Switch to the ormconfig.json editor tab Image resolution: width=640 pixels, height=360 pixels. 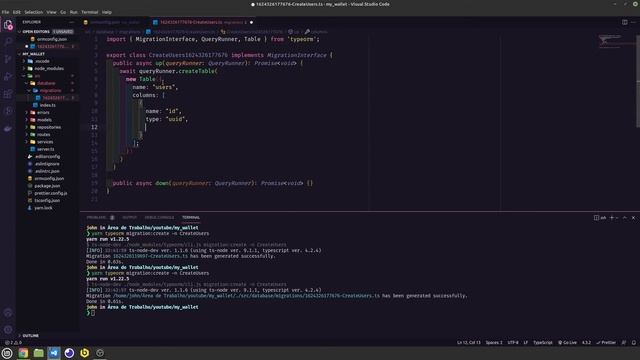coord(114,22)
